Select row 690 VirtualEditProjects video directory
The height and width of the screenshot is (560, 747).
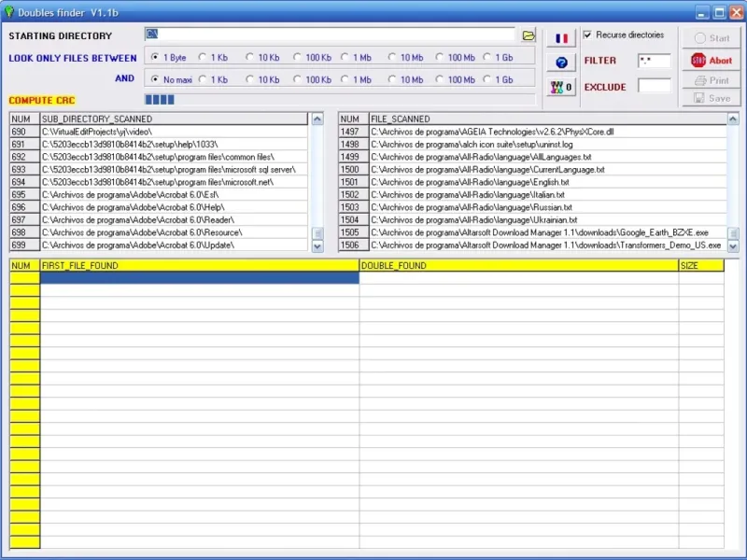tap(159, 132)
